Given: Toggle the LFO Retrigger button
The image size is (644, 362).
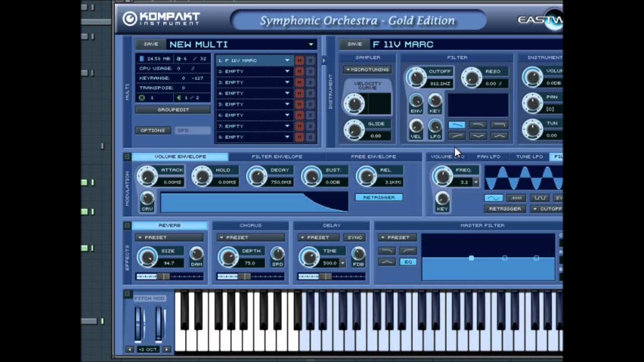Looking at the screenshot, I should pos(505,209).
